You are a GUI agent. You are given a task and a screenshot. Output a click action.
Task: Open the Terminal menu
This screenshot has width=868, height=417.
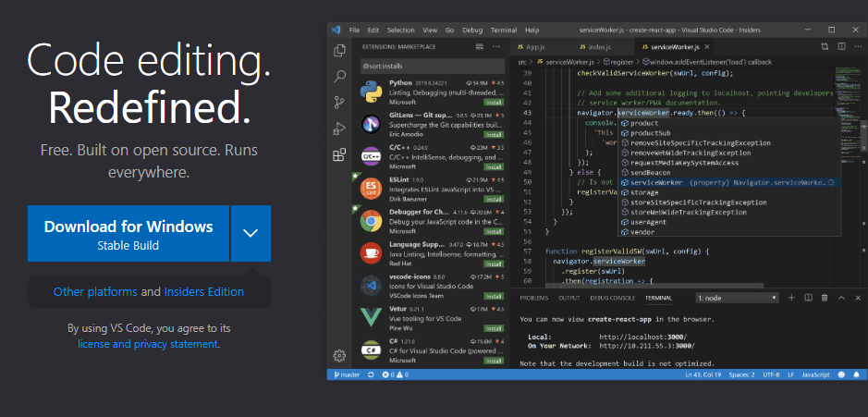[504, 30]
